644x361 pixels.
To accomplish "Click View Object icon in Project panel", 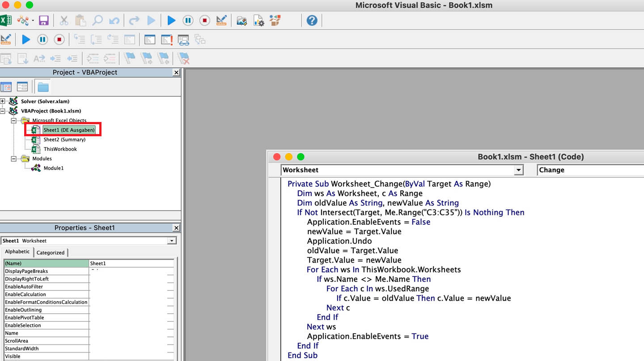I will (x=22, y=87).
